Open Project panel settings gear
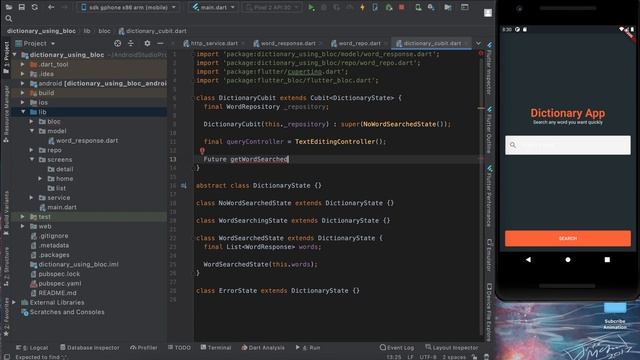 point(147,43)
